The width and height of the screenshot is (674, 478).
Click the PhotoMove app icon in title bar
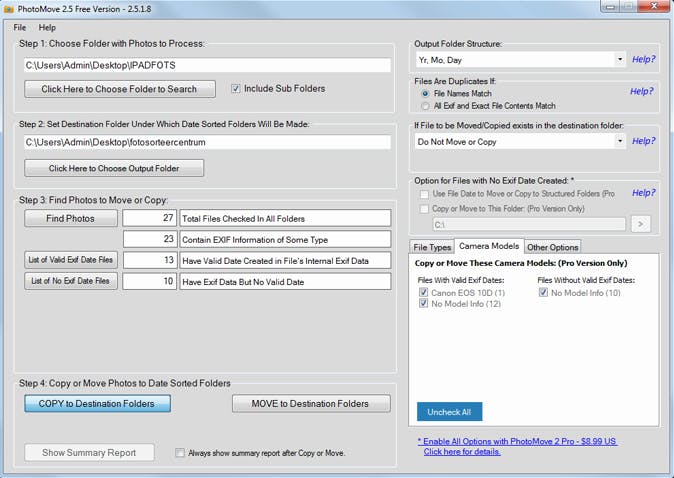[x=8, y=9]
